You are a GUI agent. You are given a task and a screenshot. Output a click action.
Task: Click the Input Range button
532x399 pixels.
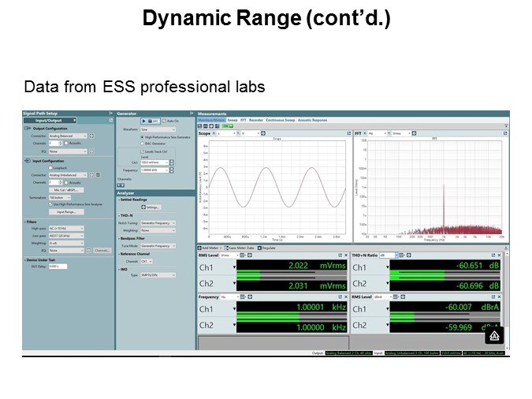click(x=65, y=211)
